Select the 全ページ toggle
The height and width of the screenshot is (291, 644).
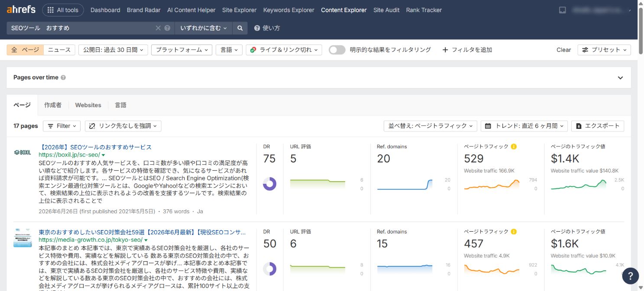click(25, 50)
